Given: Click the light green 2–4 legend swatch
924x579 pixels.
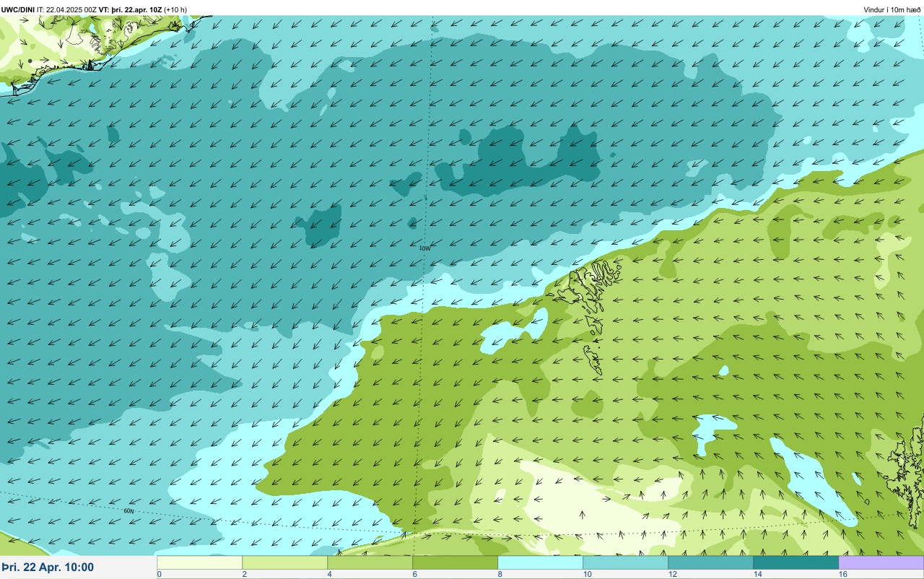Looking at the screenshot, I should coord(284,562).
